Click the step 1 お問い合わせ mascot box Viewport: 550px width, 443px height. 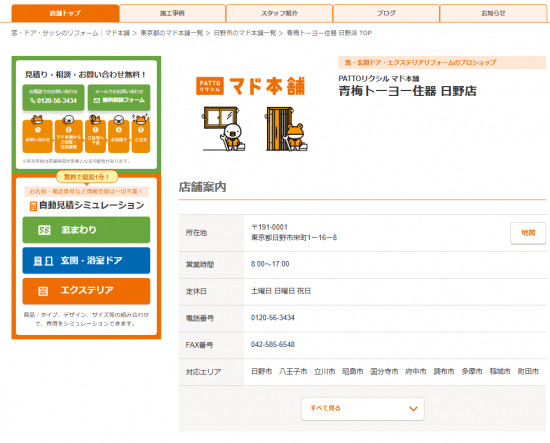(38, 135)
